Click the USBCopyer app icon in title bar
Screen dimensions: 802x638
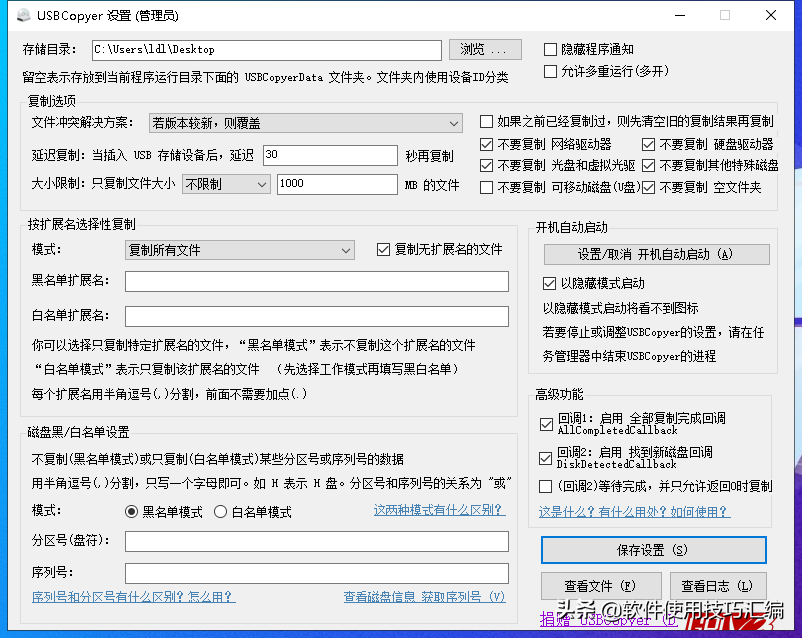point(24,15)
